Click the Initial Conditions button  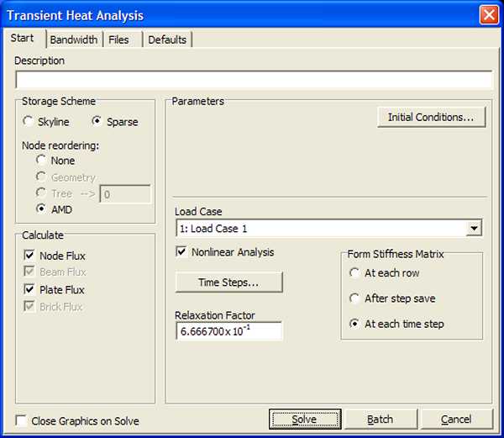431,118
